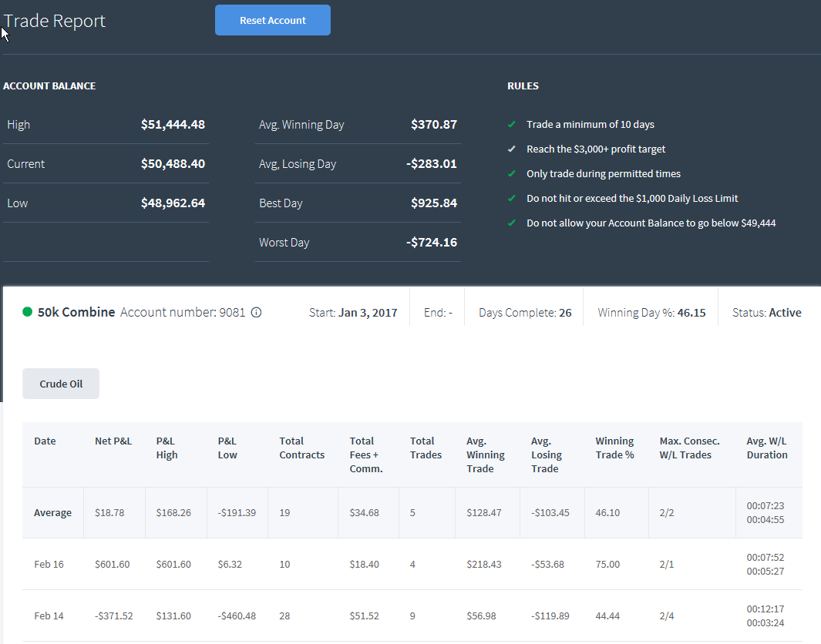
Task: Sort by Net P&L column header
Action: point(113,441)
